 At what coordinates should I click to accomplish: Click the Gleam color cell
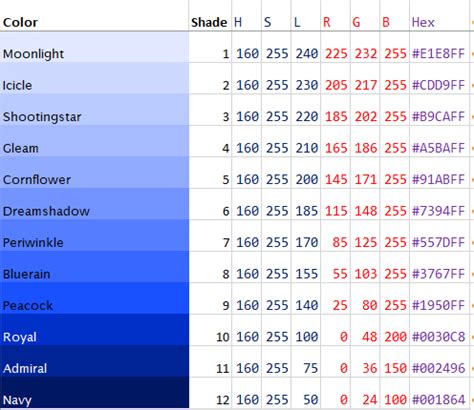pyautogui.click(x=94, y=141)
